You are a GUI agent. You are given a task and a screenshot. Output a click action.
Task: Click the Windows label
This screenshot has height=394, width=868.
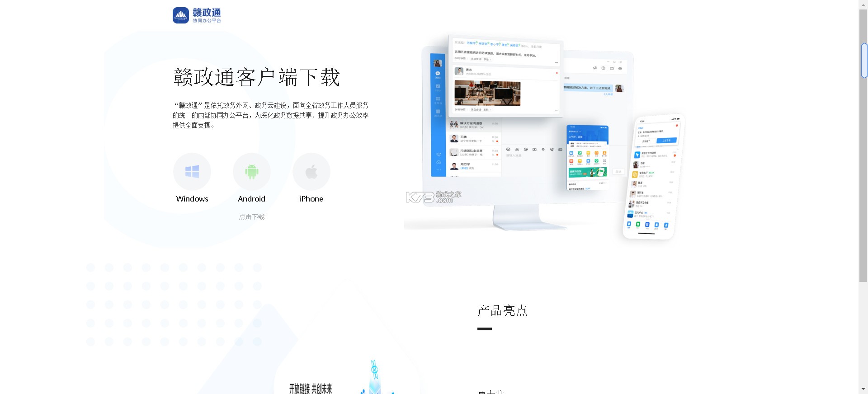click(192, 199)
